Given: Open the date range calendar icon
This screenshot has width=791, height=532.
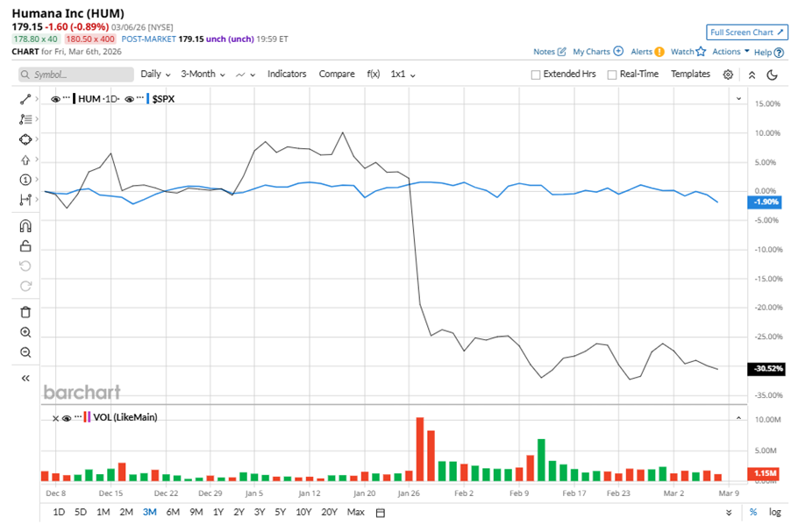Looking at the screenshot, I should [x=381, y=513].
